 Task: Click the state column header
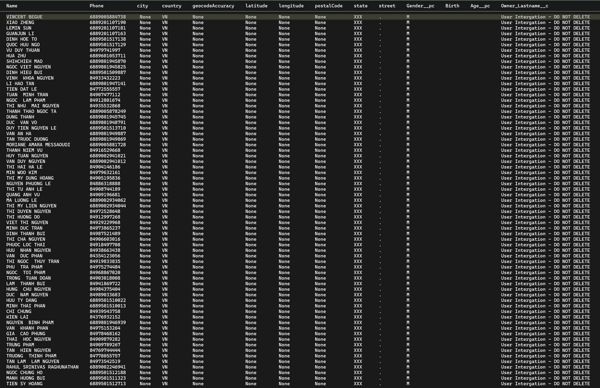tap(360, 6)
